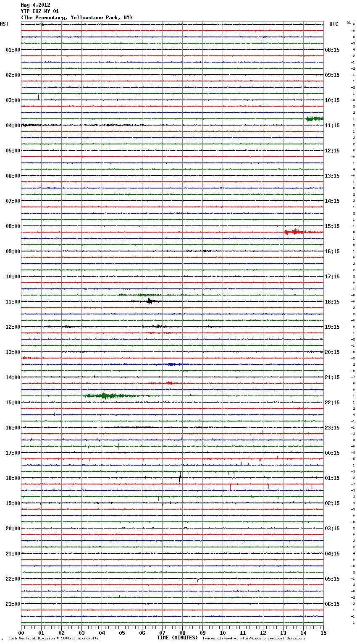The height and width of the screenshot is (644, 357).
Task: Click the red seismic event in the 08:15 MST trace
Action: (295, 232)
